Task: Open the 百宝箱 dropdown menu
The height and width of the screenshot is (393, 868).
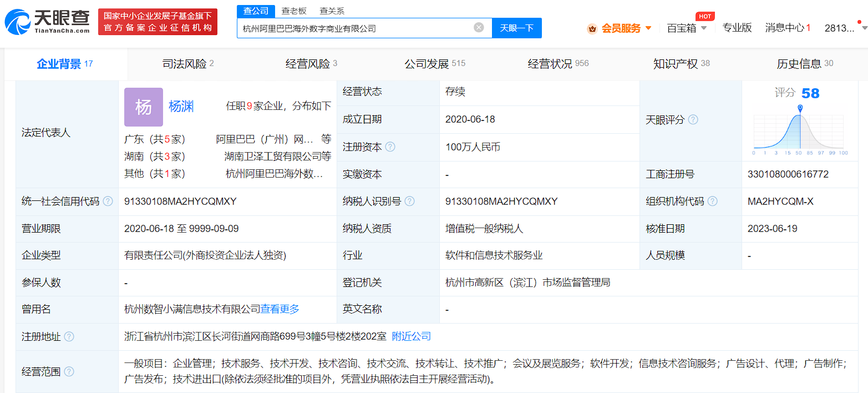Action: 687,28
